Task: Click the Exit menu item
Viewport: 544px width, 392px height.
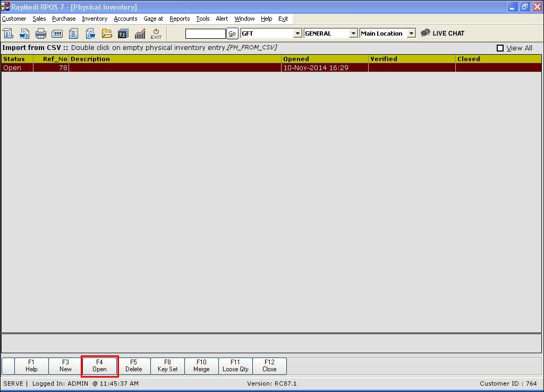Action: [283, 19]
